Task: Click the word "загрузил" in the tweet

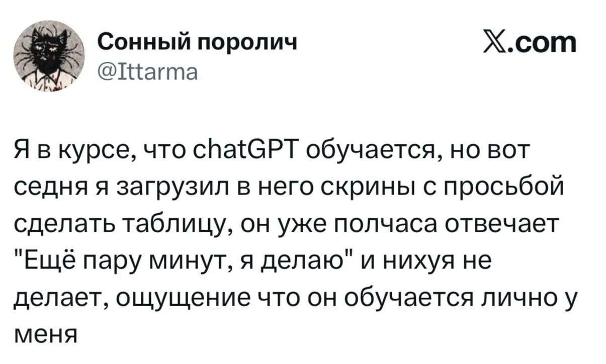Action: tap(166, 187)
